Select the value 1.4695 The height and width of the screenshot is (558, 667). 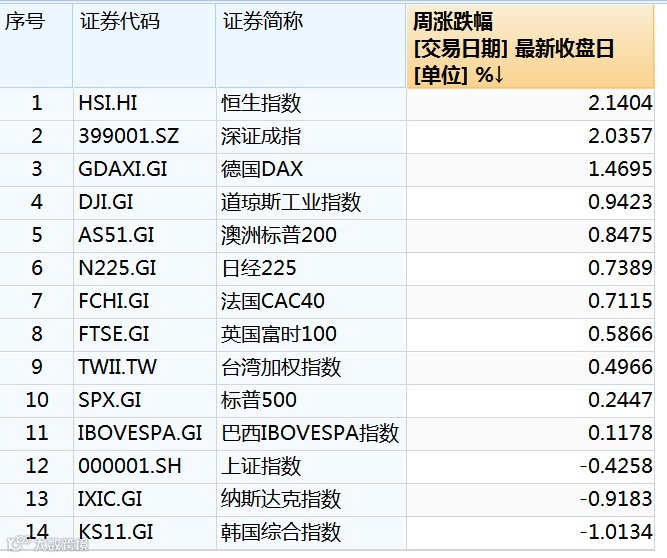pyautogui.click(x=620, y=169)
